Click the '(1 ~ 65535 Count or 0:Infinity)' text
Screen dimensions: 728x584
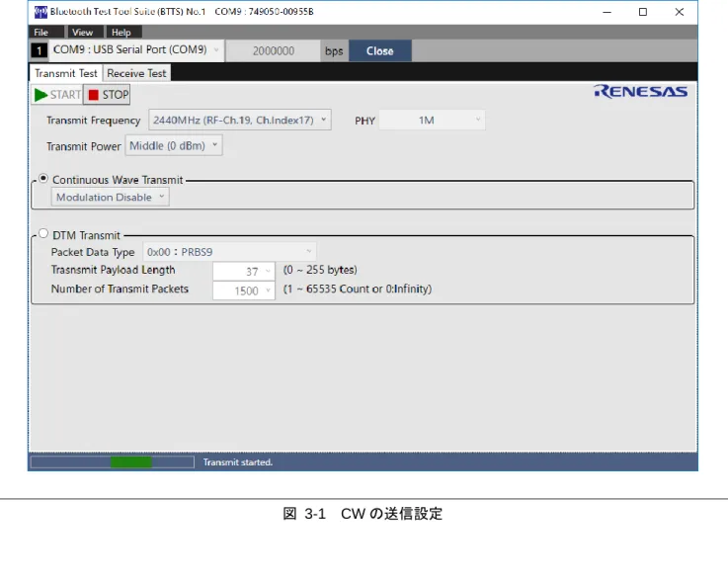click(357, 289)
